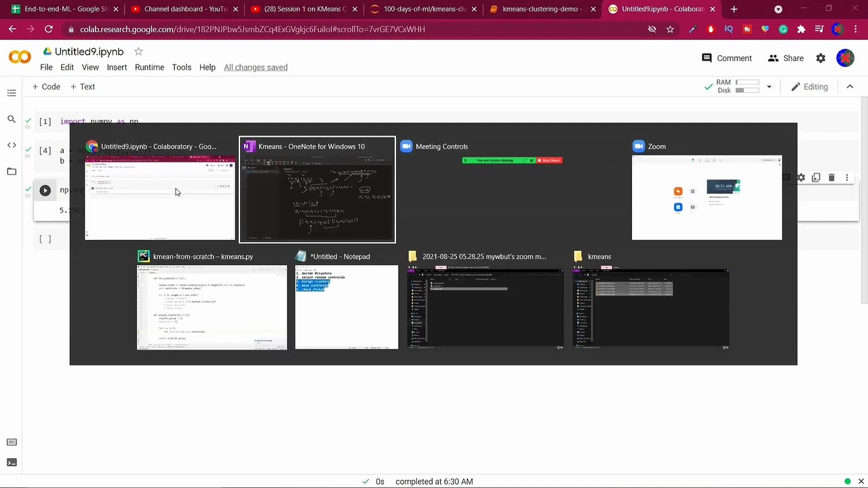Open new browser tab
Screen dimensions: 868x488
(x=734, y=9)
